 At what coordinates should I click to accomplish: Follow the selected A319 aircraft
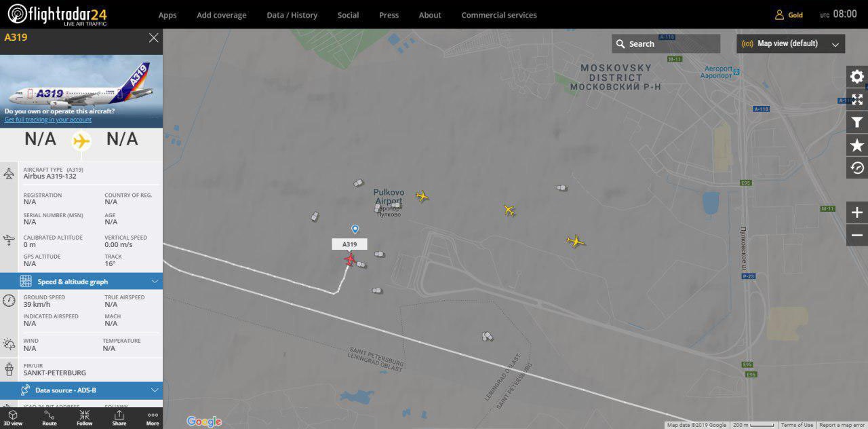click(84, 417)
